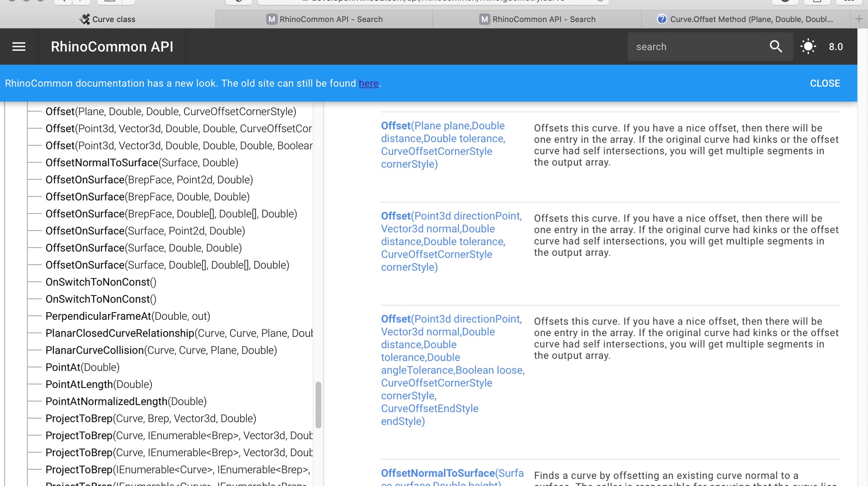Select OffsetOnSurface(BrepFace, Point2d, Double) tree item
The image size is (868, 486).
pos(149,180)
